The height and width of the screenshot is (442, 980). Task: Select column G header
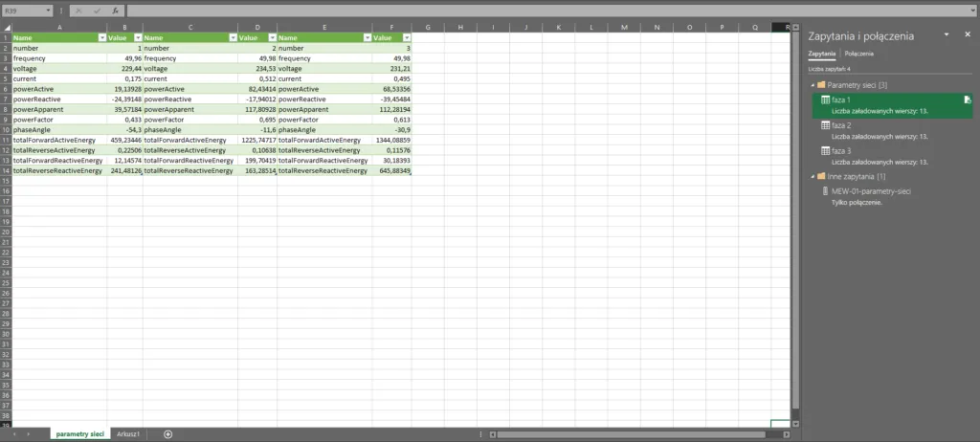click(x=428, y=28)
